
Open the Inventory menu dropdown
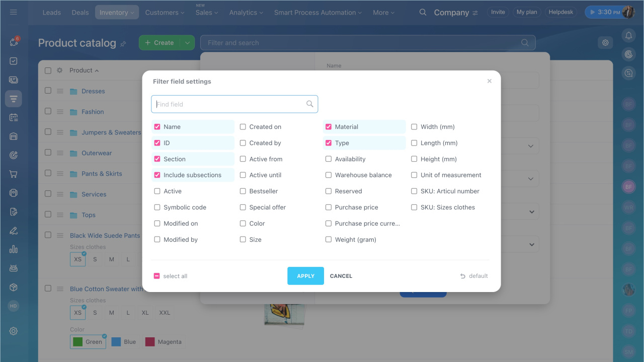[117, 13]
